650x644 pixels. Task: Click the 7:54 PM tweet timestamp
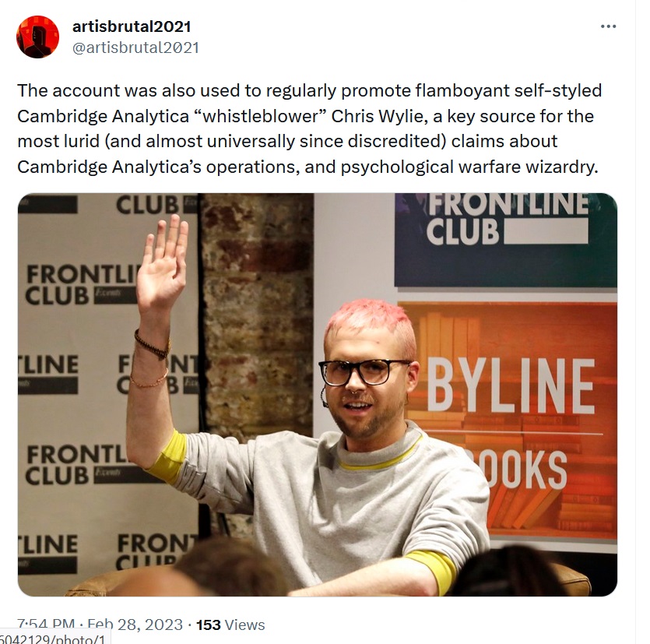pyautogui.click(x=46, y=624)
